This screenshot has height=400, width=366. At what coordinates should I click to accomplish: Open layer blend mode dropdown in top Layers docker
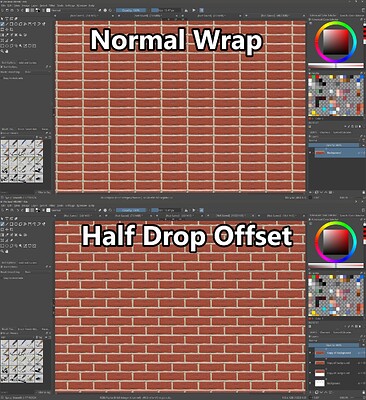pyautogui.click(x=334, y=140)
